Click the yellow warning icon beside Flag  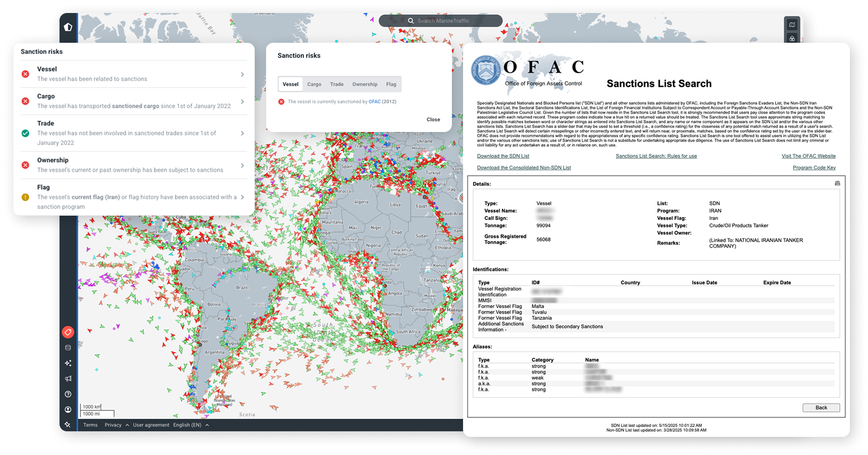(26, 197)
